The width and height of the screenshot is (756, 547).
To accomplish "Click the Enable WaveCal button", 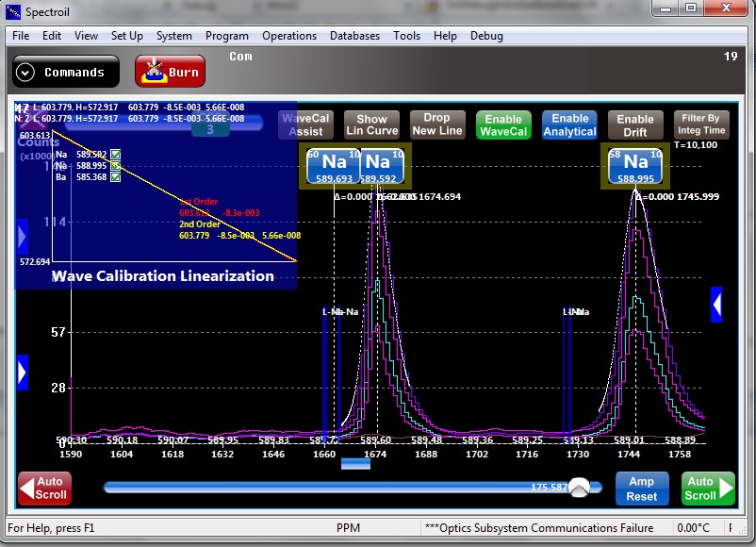I will coord(503,125).
